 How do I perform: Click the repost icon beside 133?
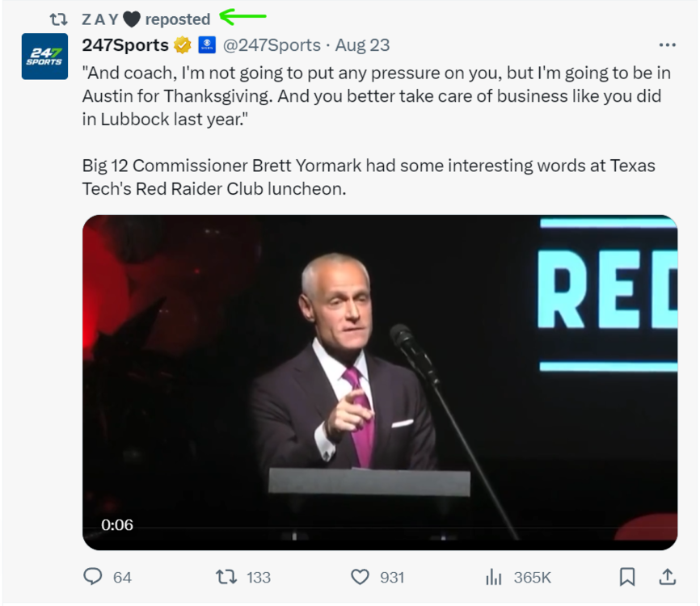click(x=226, y=577)
